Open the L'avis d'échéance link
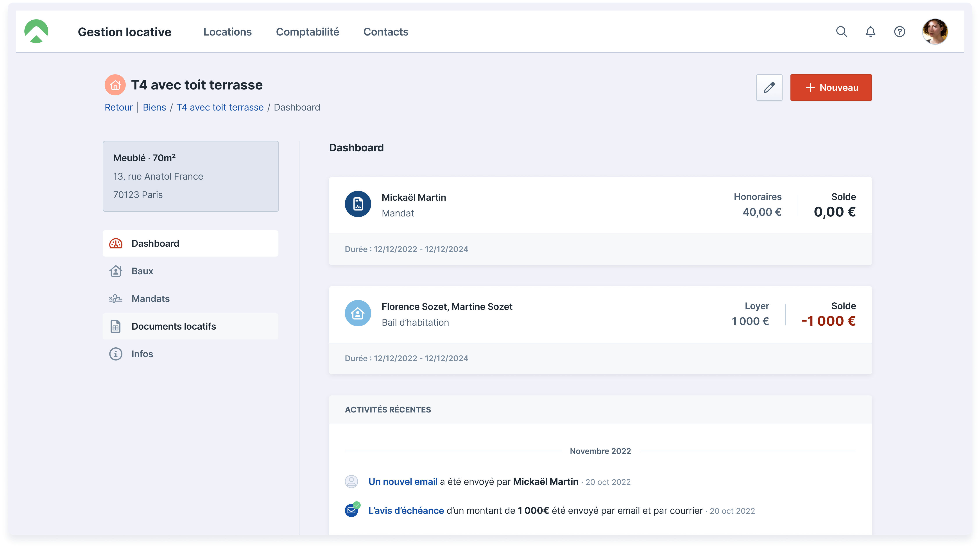Image resolution: width=980 pixels, height=548 pixels. tap(406, 511)
